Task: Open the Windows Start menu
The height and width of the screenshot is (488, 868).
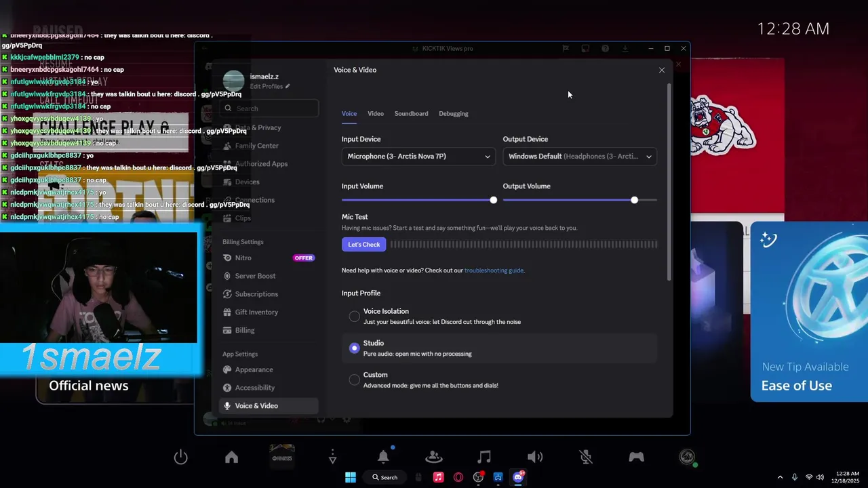Action: point(351,477)
